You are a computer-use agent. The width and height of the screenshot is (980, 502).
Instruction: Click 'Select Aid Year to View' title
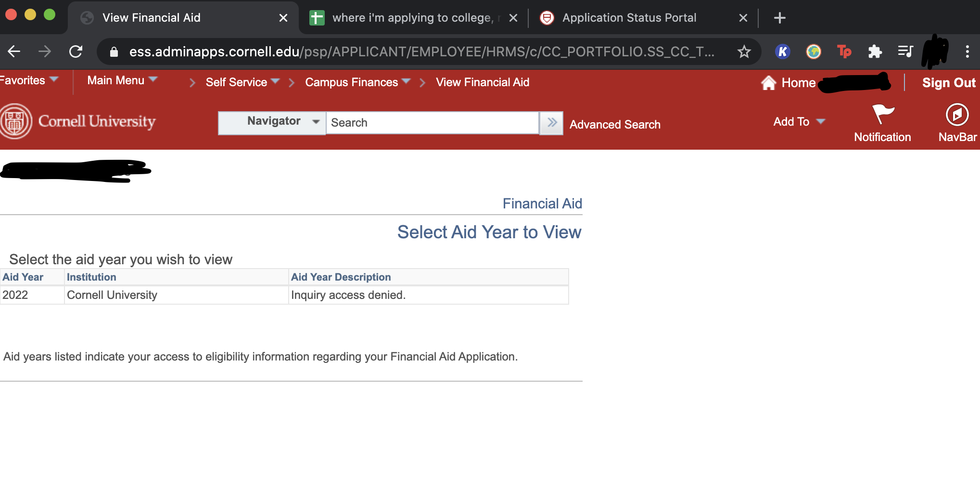pyautogui.click(x=489, y=232)
